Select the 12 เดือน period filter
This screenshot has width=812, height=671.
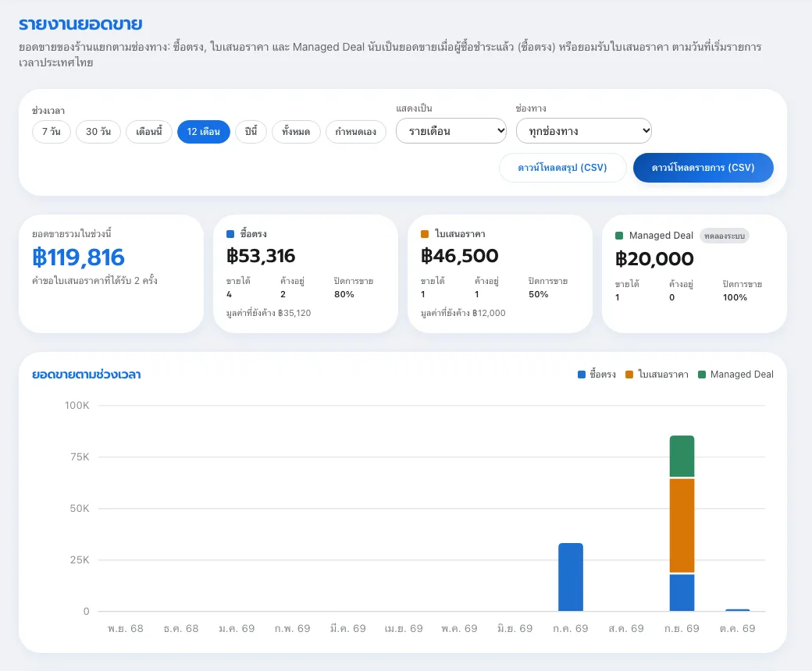click(204, 131)
